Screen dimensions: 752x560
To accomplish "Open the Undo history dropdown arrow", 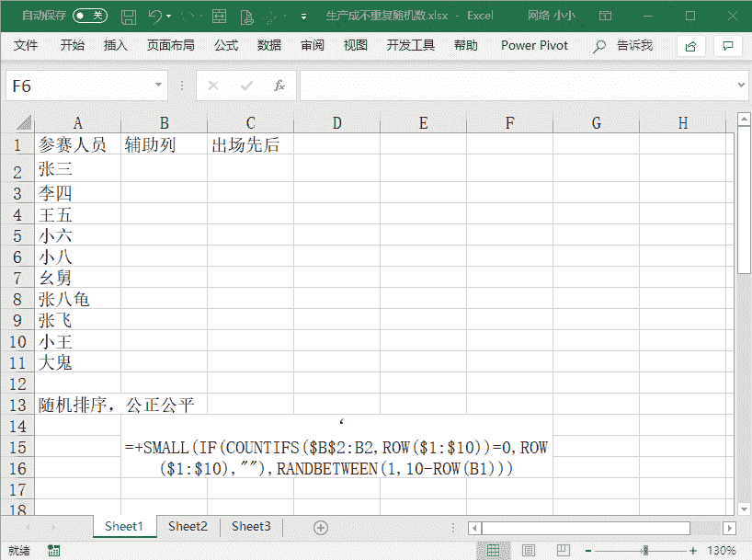I will (x=169, y=17).
